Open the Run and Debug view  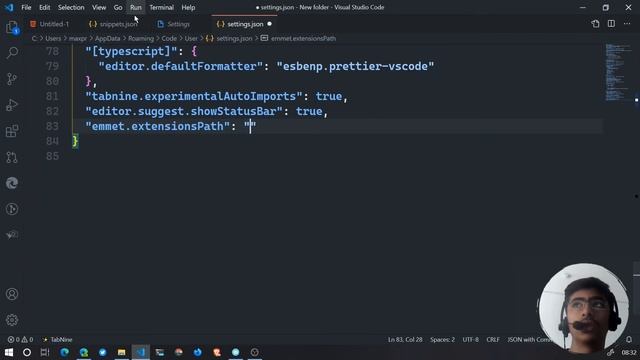pyautogui.click(x=12, y=105)
